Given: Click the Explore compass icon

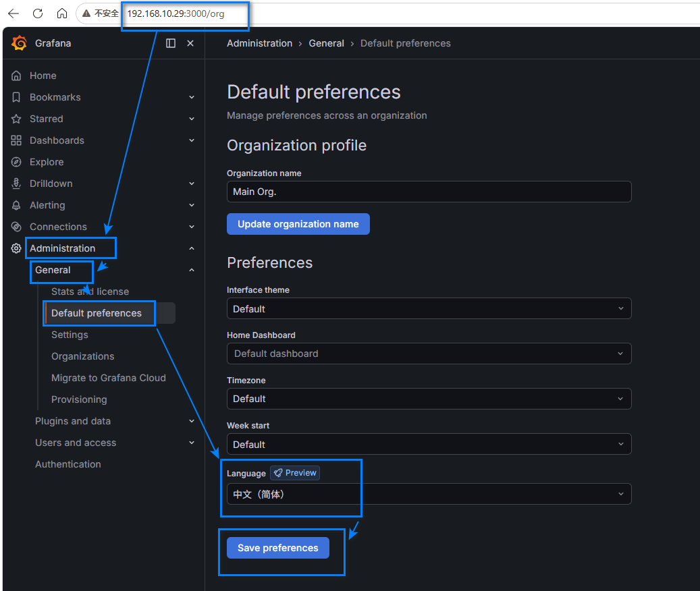Looking at the screenshot, I should pos(16,162).
